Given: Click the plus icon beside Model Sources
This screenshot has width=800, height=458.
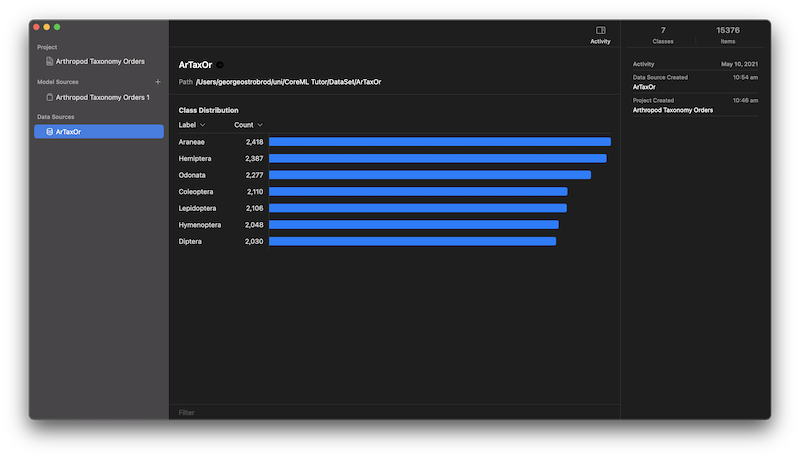Looking at the screenshot, I should (x=157, y=82).
